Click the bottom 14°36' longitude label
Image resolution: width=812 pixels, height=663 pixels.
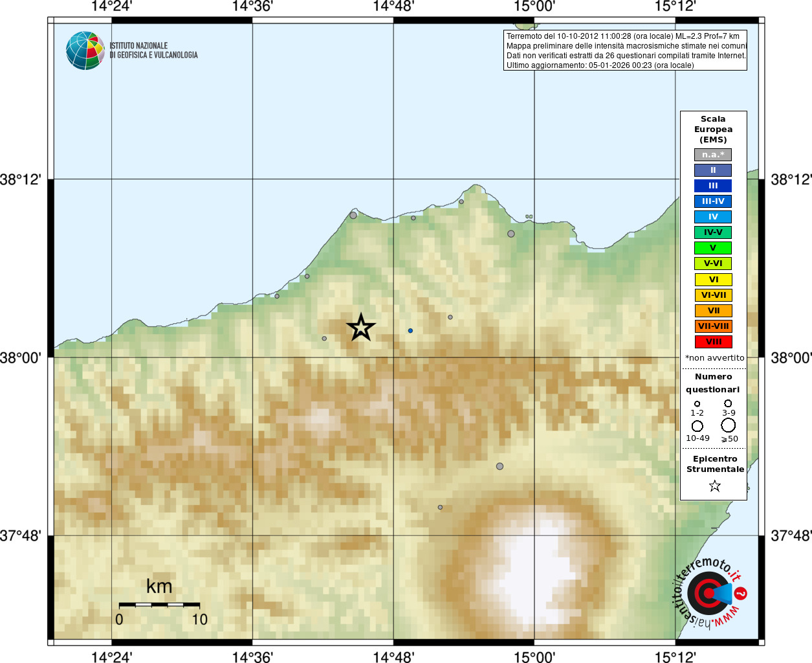point(252,657)
